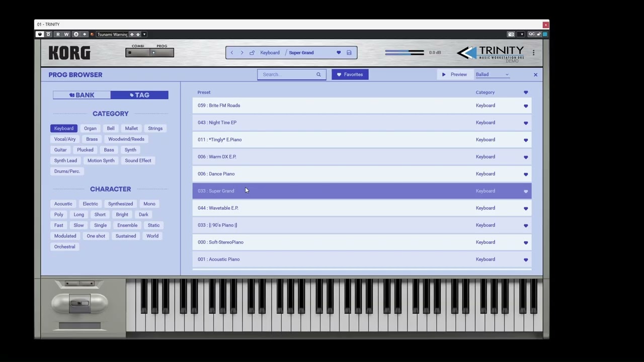Image resolution: width=644 pixels, height=362 pixels.
Task: Click the QC quick controls button
Action: point(531,34)
